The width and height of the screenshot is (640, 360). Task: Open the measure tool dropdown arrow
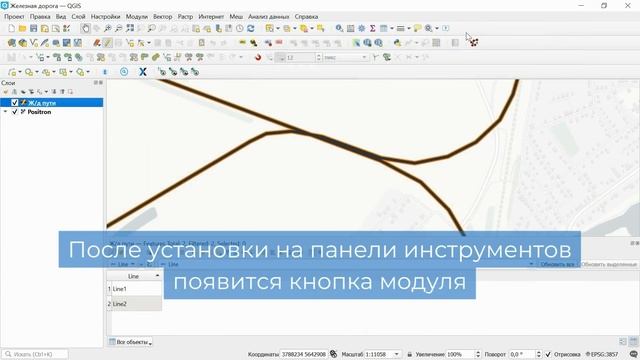point(409,28)
